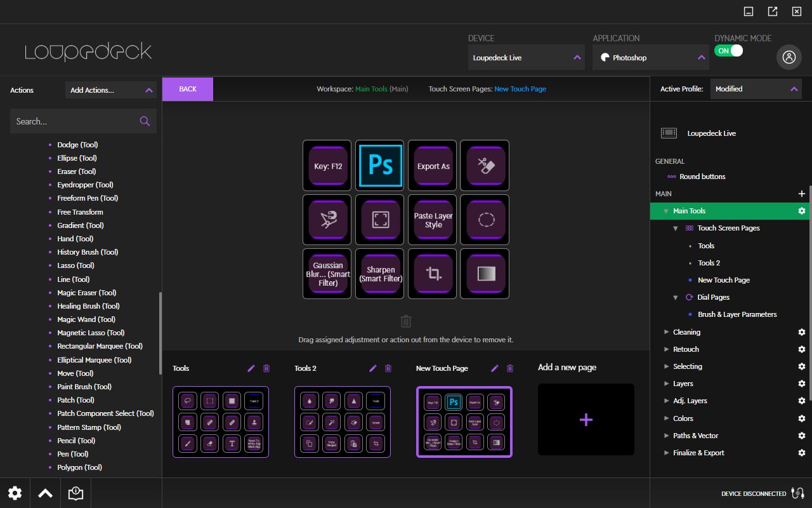812x508 pixels.
Task: Select the New Touch Page thumbnail
Action: tap(464, 422)
